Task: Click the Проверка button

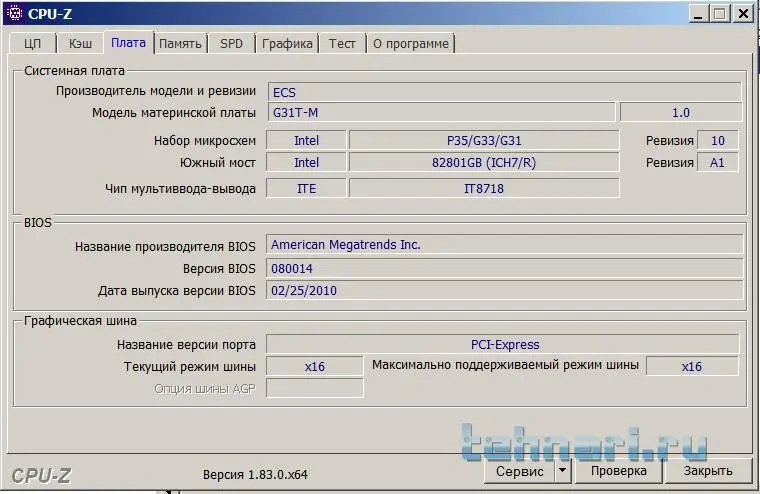Action: (x=618, y=471)
